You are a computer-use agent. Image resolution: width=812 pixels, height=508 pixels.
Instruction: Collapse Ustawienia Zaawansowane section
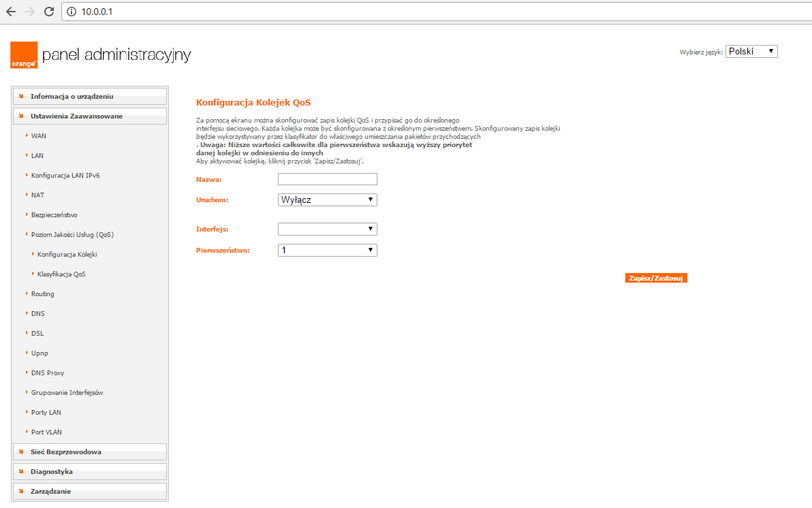[90, 116]
